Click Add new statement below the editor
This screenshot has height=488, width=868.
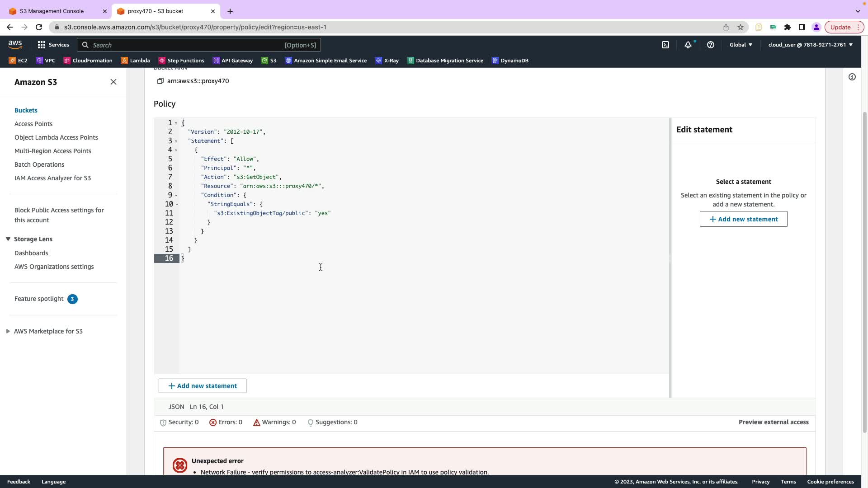tap(202, 386)
